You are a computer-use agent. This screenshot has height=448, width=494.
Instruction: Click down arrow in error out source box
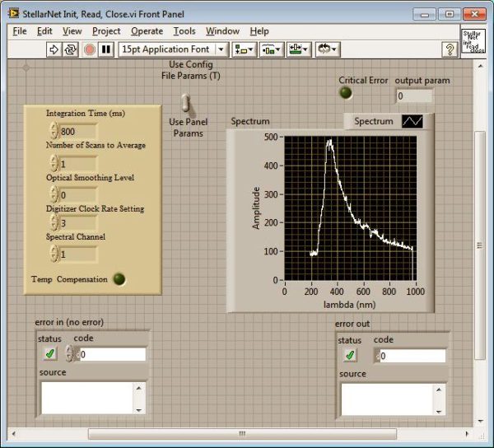pyautogui.click(x=439, y=412)
